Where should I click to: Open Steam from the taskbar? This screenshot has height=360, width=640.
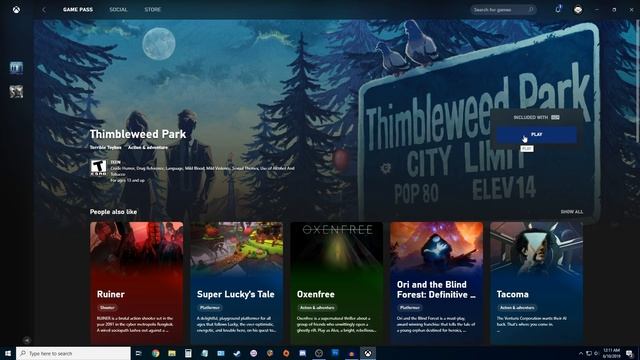click(237, 353)
